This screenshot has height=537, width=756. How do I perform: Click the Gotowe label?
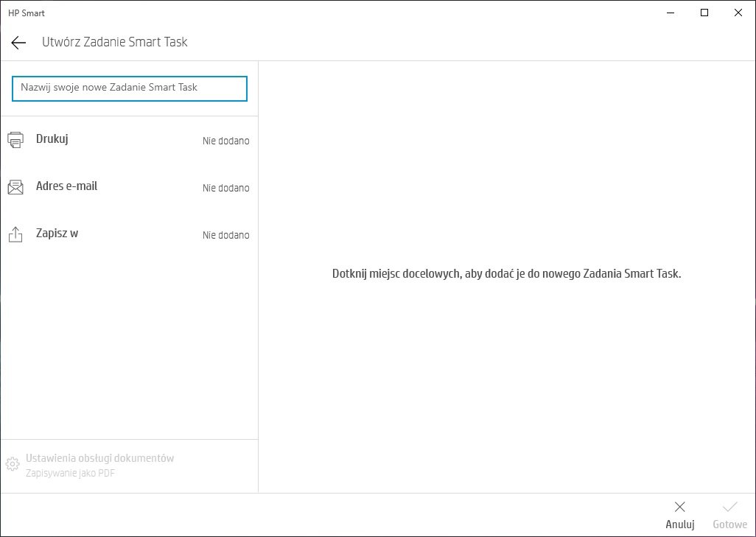point(730,524)
